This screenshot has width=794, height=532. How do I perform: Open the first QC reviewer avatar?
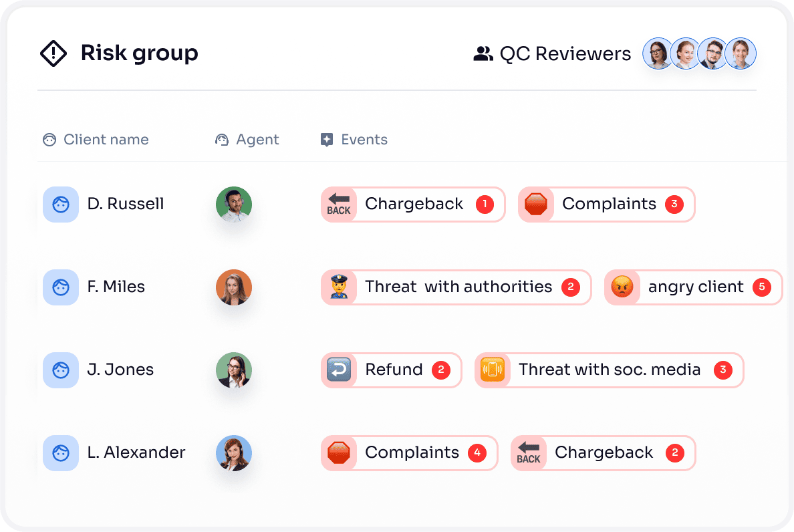coord(658,53)
